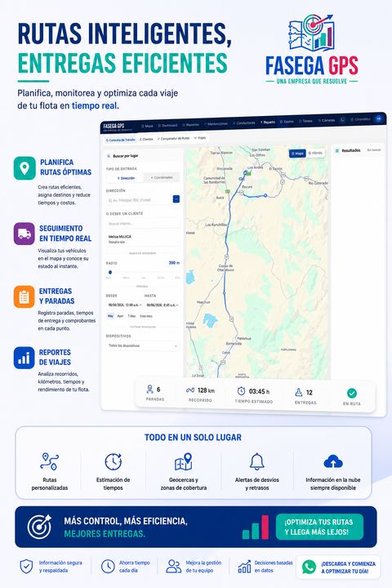The width and height of the screenshot is (392, 588).
Task: Click the Tiempo Estimado clock icon
Action: coord(241,390)
